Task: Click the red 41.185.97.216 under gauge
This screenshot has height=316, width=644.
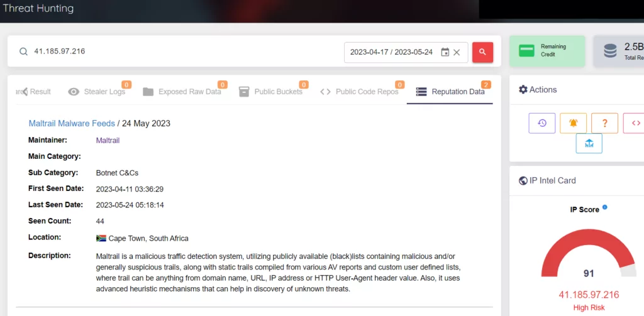Action: click(x=589, y=295)
